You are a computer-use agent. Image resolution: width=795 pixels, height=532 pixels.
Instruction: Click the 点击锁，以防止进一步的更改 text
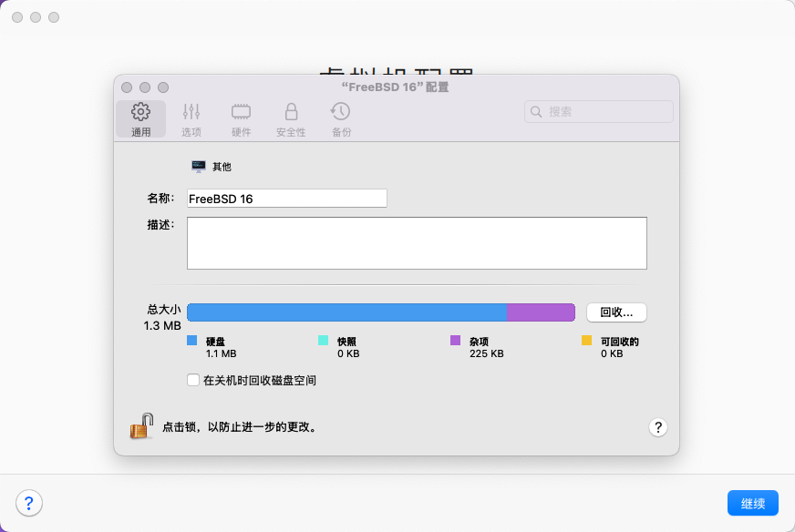(x=241, y=427)
